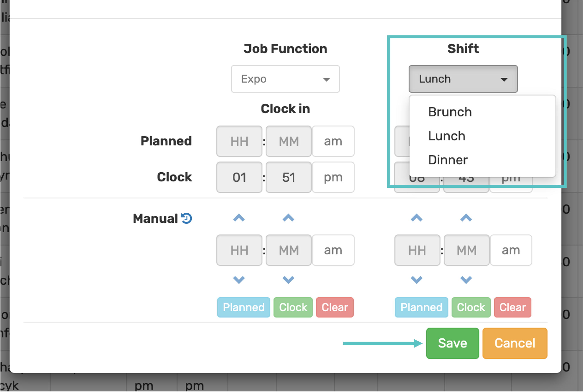Increase manual clock-in minutes with up chevron

tap(288, 218)
